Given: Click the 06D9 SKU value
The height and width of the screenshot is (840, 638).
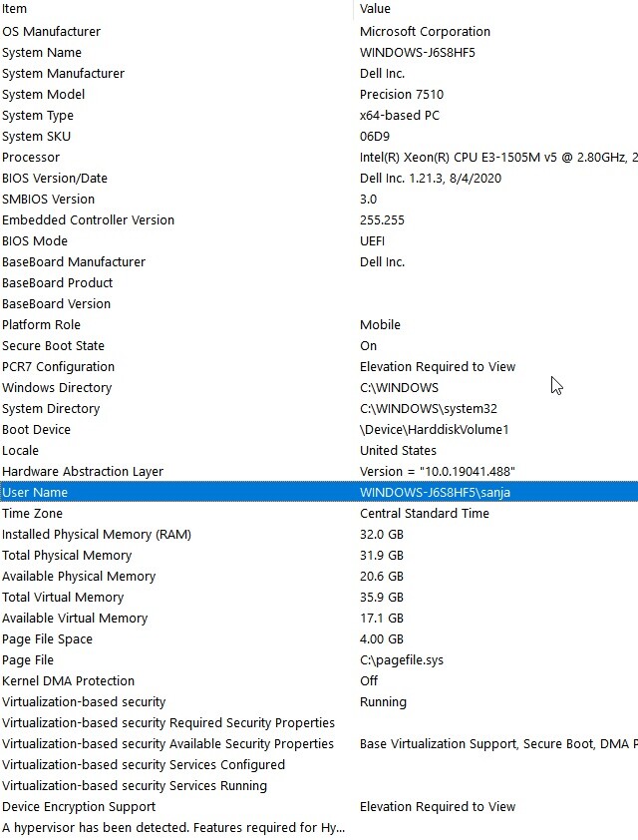Looking at the screenshot, I should tap(375, 136).
